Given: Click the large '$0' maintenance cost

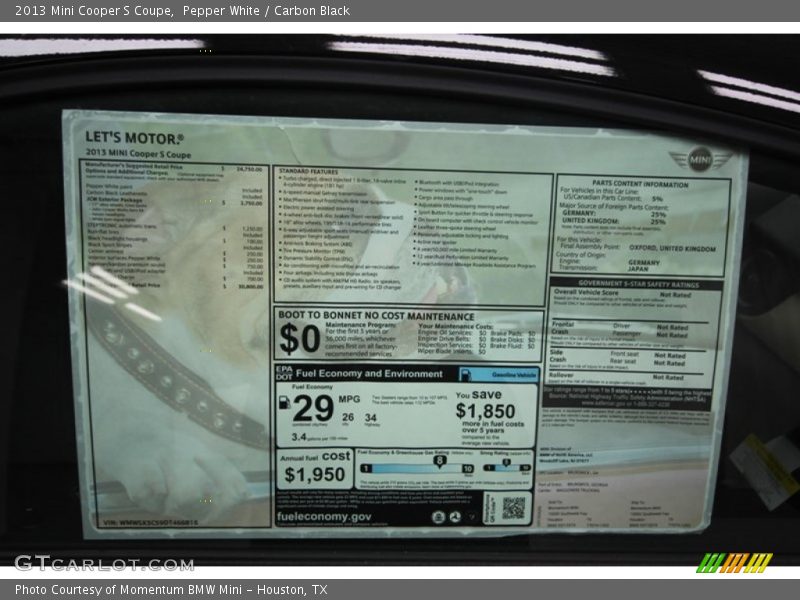Looking at the screenshot, I should (299, 339).
